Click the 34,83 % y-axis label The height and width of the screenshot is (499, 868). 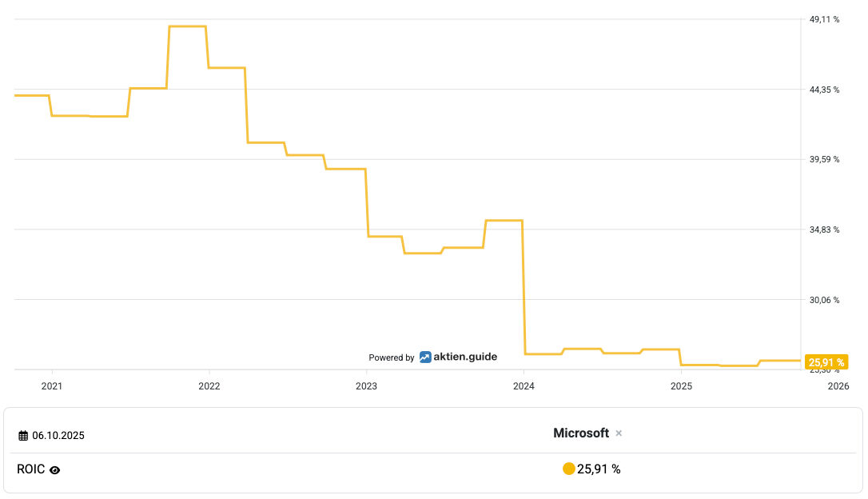(825, 230)
